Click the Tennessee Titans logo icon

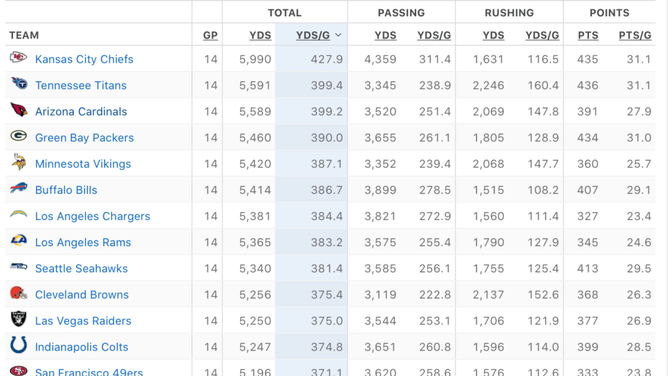click(x=19, y=83)
